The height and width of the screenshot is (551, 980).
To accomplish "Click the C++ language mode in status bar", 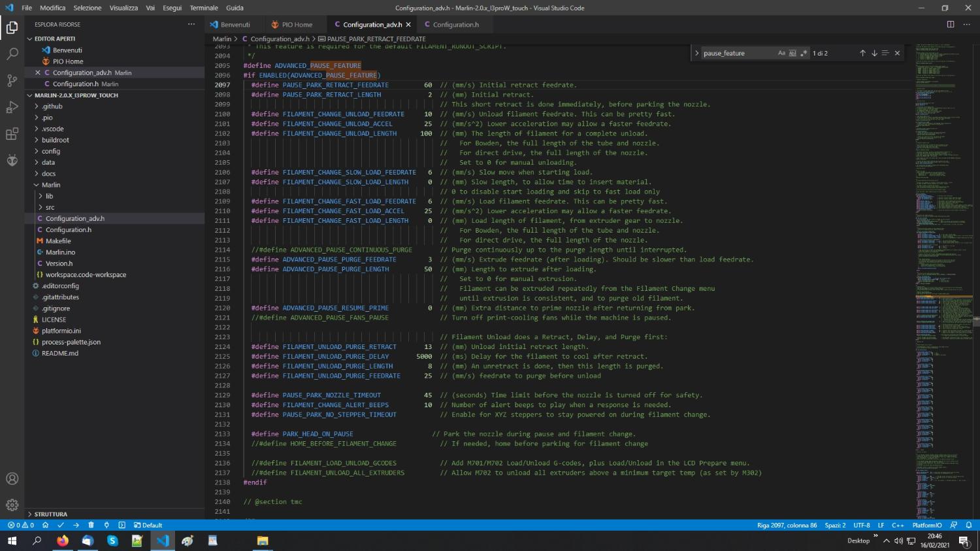I will click(898, 525).
